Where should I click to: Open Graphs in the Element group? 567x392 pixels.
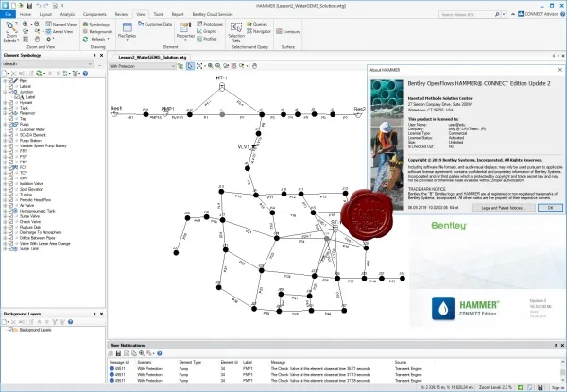(206, 31)
